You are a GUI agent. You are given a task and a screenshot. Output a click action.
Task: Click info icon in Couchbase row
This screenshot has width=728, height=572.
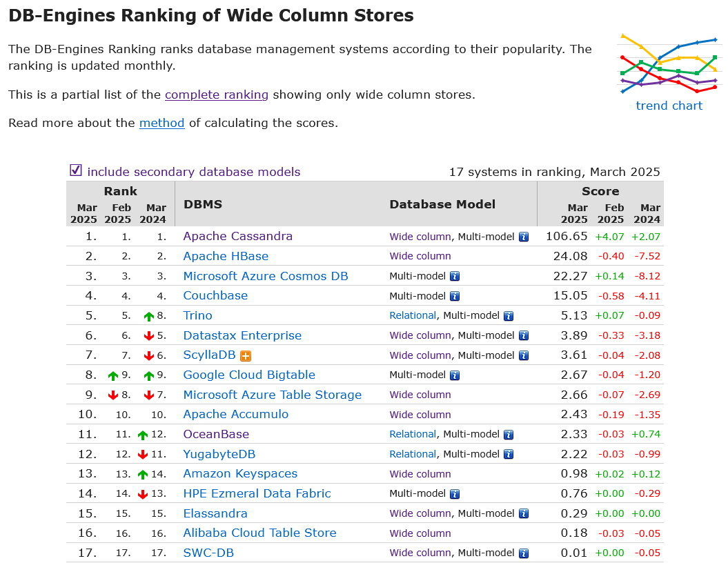455,296
